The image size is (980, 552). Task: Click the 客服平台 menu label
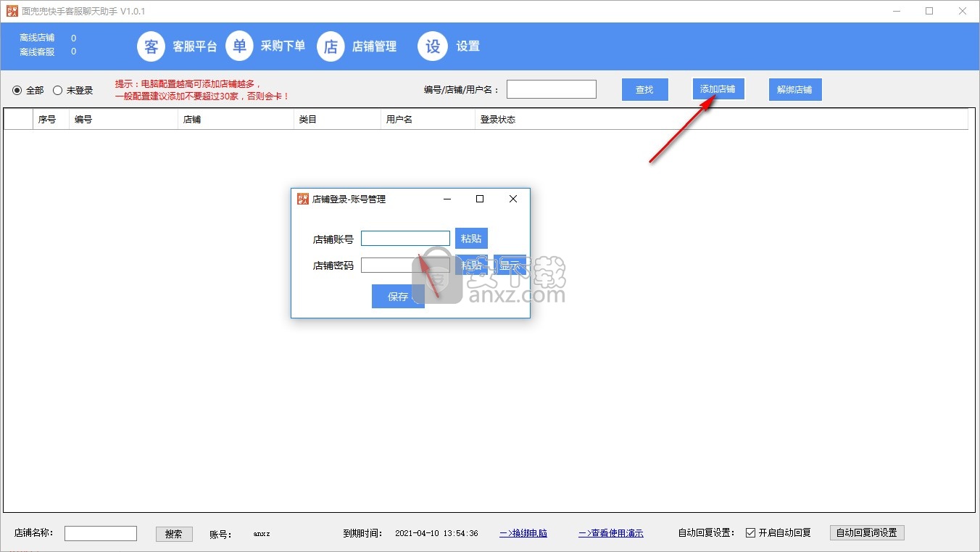click(x=195, y=46)
